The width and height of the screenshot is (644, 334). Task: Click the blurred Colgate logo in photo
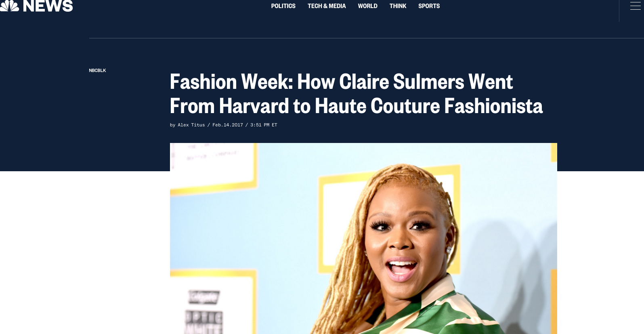(x=204, y=297)
